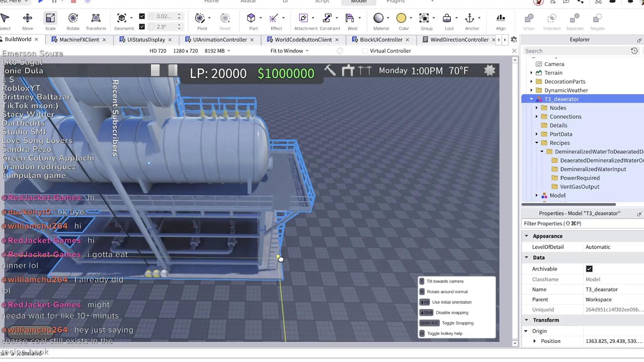Choose the Rotate tool
644x362 pixels.
point(73,22)
